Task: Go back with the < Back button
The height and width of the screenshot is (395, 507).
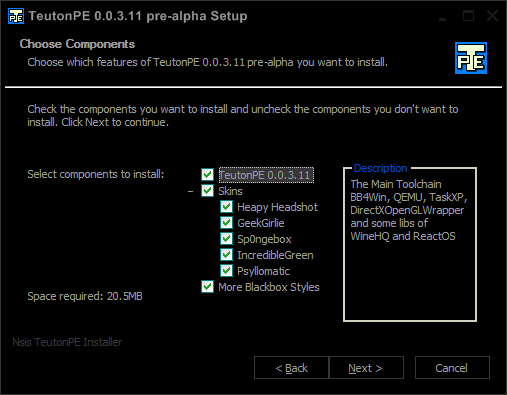Action: click(291, 368)
